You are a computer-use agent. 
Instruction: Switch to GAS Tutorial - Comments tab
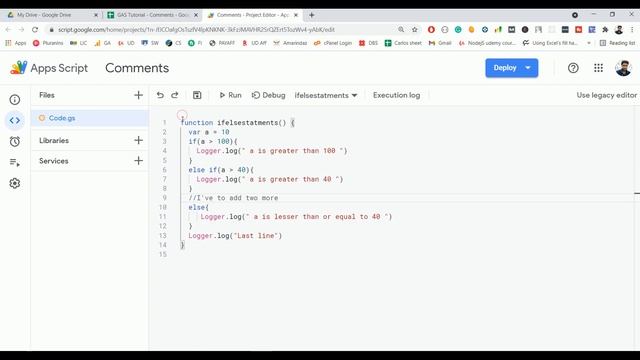coord(152,15)
